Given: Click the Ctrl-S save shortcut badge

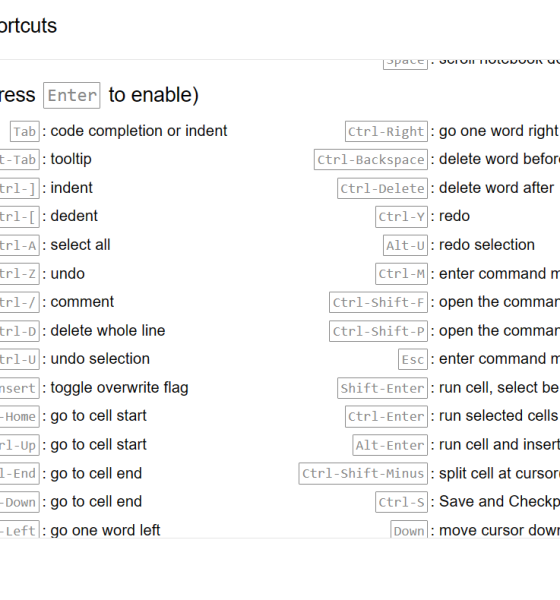Looking at the screenshot, I should (x=402, y=502).
